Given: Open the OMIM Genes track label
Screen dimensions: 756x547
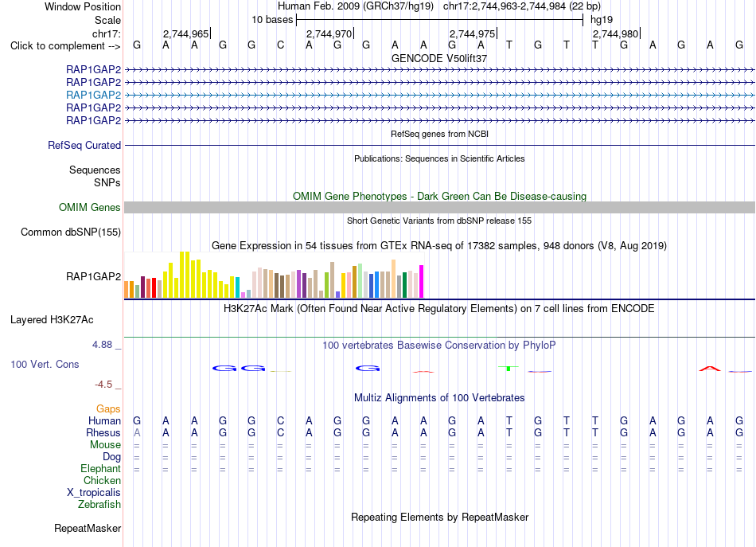Looking at the screenshot, I should click(90, 208).
